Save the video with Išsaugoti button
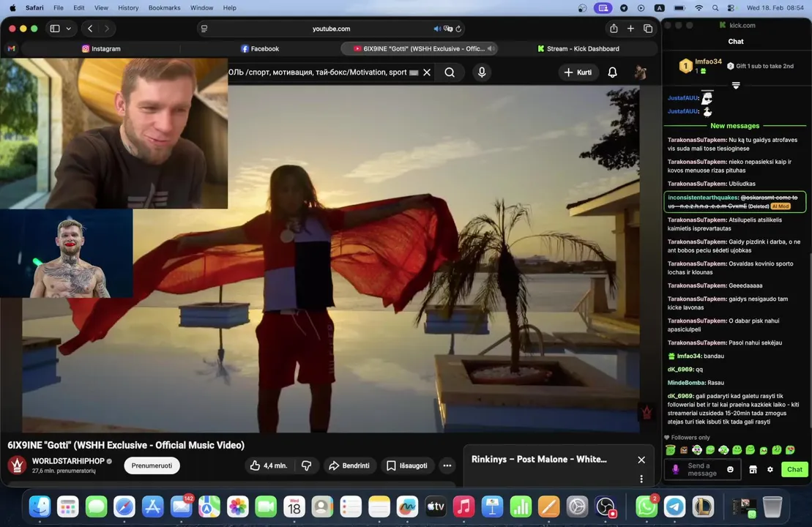The width and height of the screenshot is (812, 527). pos(408,466)
